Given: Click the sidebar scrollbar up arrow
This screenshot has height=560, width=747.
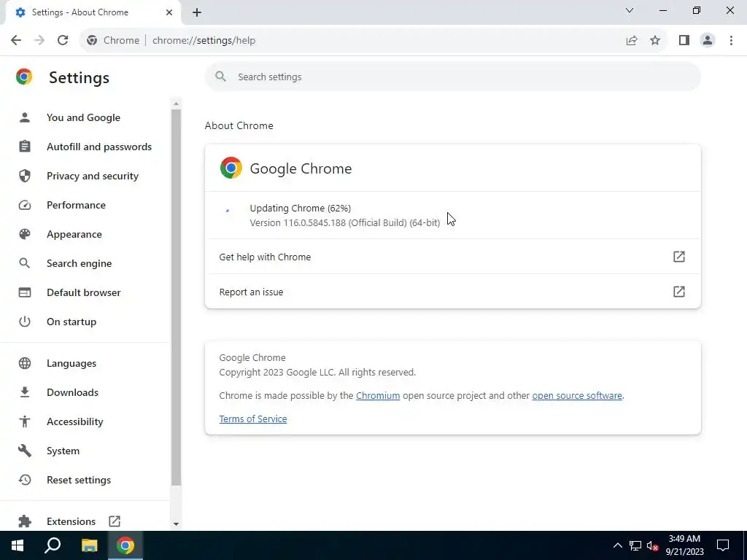Looking at the screenshot, I should pos(176,104).
